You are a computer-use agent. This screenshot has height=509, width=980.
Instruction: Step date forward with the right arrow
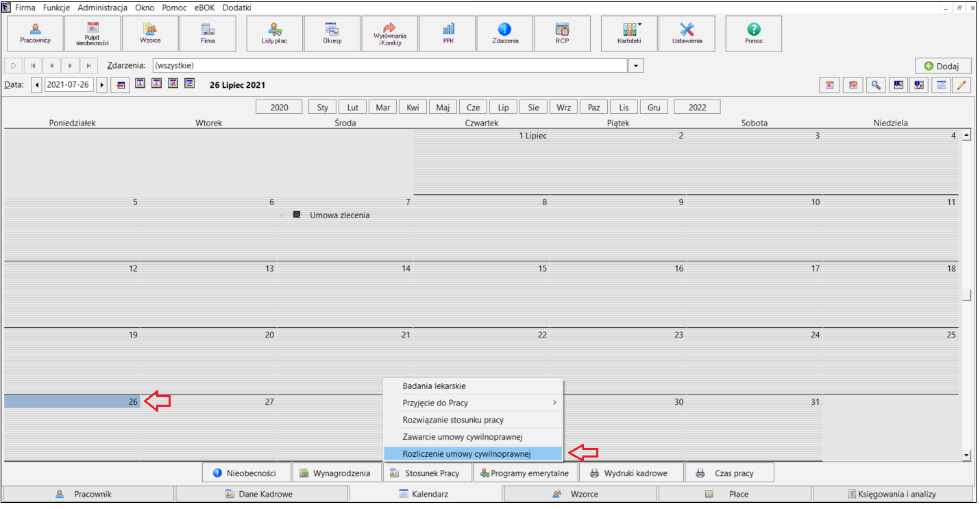coord(103,85)
